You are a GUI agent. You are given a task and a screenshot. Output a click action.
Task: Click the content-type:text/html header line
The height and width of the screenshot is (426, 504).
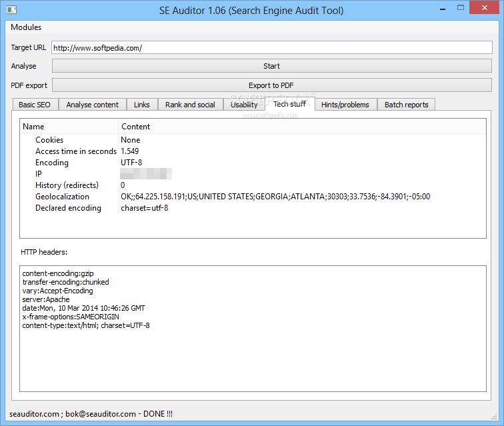[86, 325]
